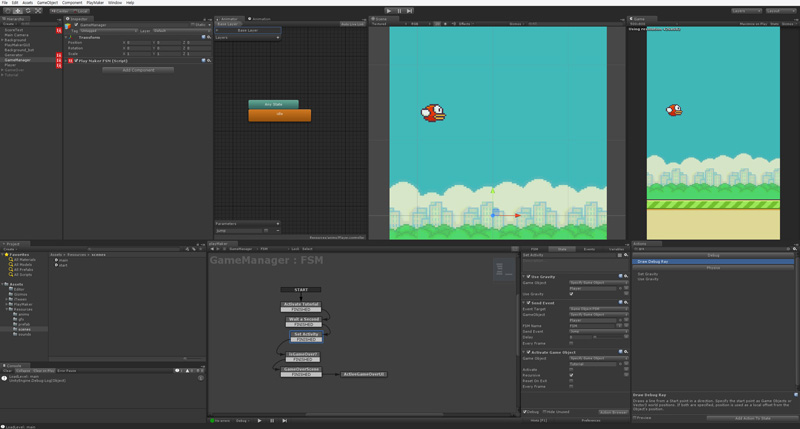800x429 pixels.
Task: Disable the Use Gravity action checkbox
Action: tap(528, 276)
